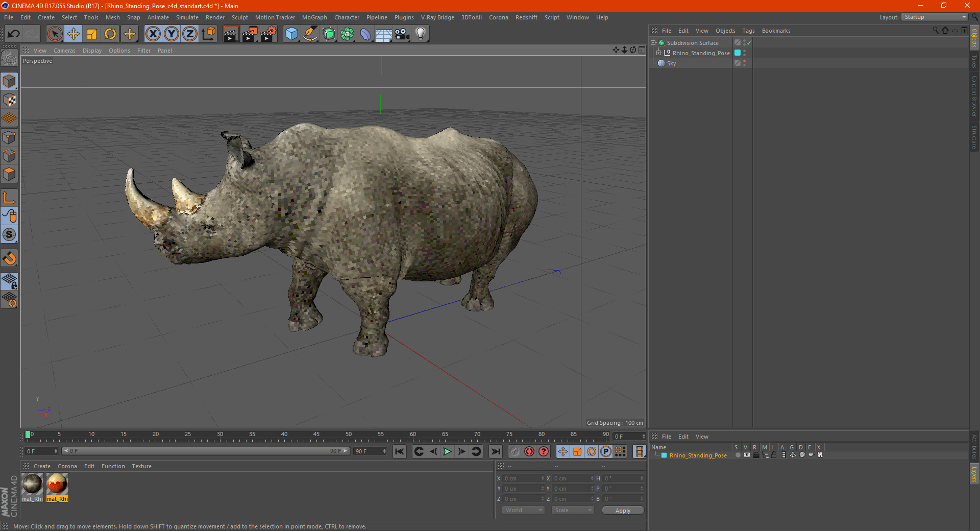Image resolution: width=980 pixels, height=531 pixels.
Task: Expand Rhino_Standing_Pose tree node
Action: point(658,53)
